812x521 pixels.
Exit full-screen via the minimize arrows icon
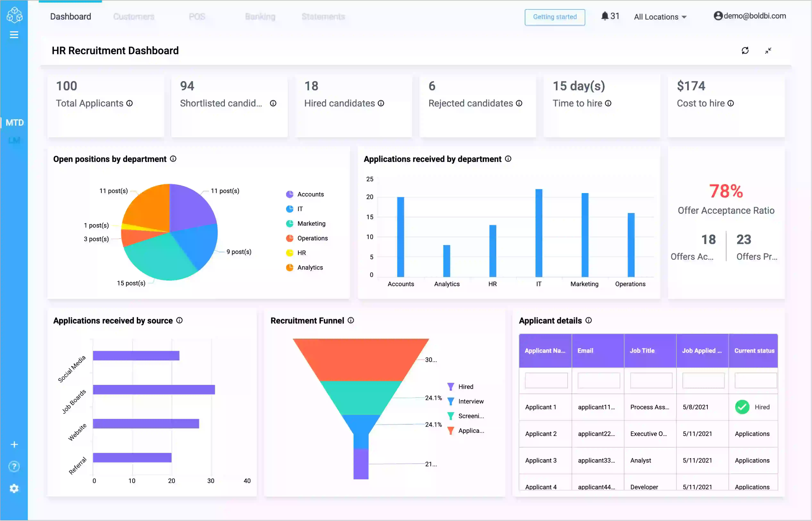(x=768, y=51)
